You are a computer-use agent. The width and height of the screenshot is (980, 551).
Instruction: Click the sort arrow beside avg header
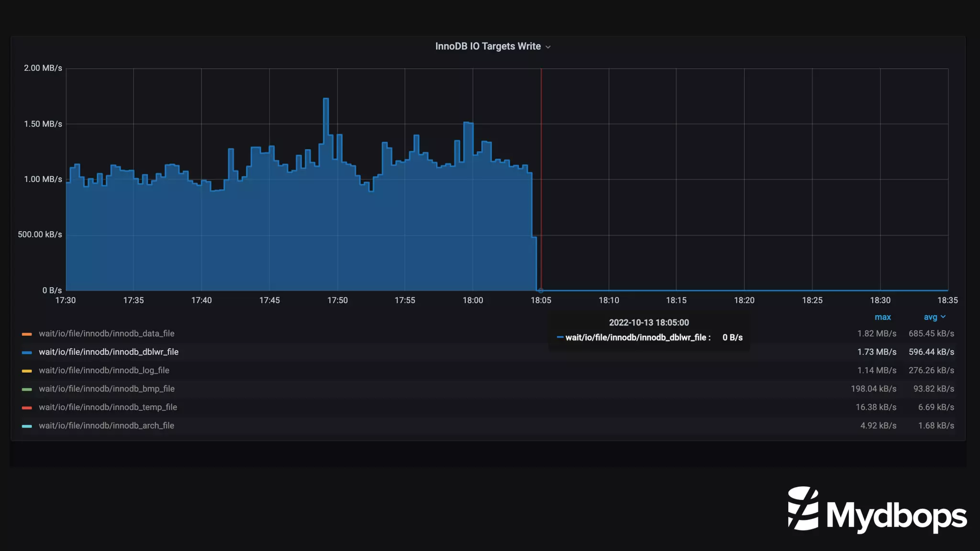tap(943, 317)
